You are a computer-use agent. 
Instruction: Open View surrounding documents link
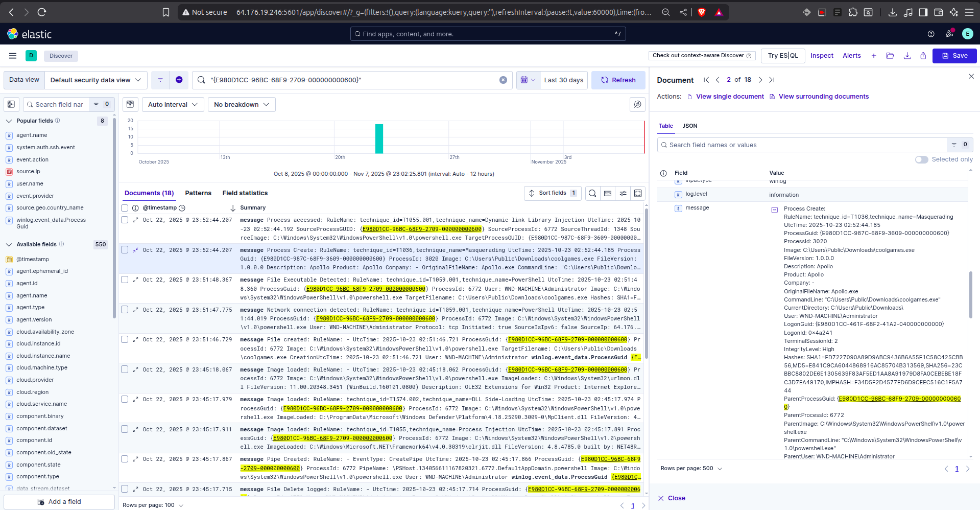click(x=823, y=97)
